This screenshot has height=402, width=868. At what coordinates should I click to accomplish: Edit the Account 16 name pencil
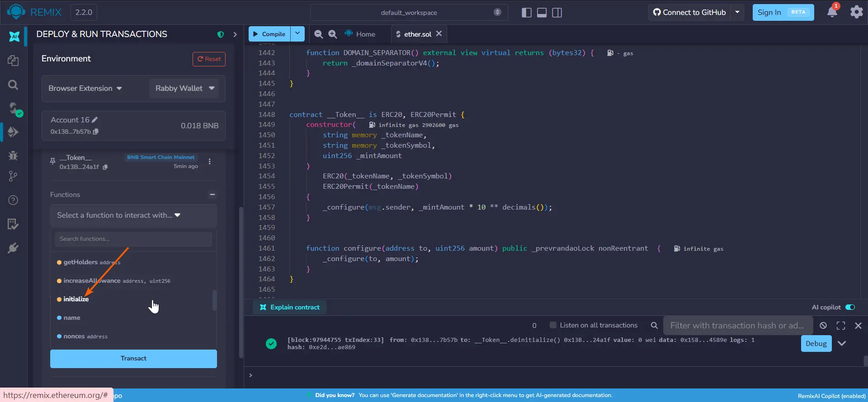pos(94,120)
